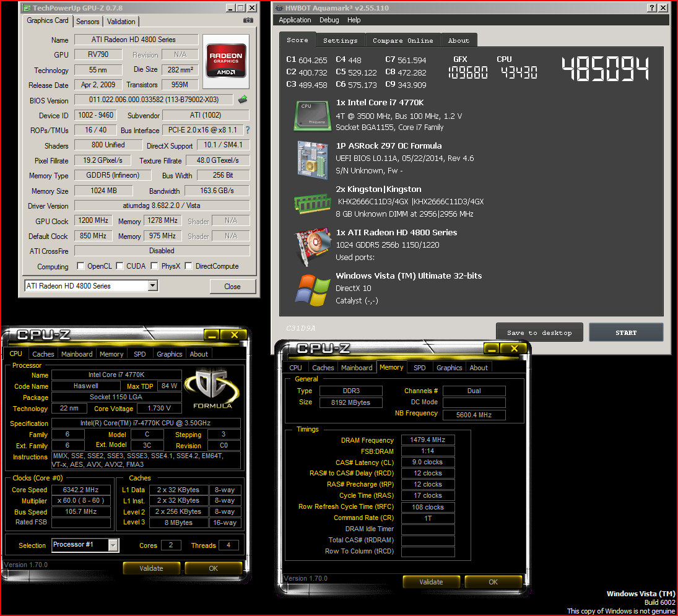The width and height of the screenshot is (678, 616).
Task: Click the code C31D9A in Aquamark
Action: click(300, 328)
